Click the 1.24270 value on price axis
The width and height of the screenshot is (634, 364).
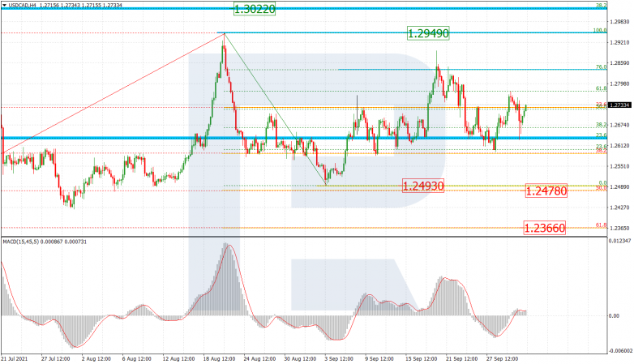[621, 208]
